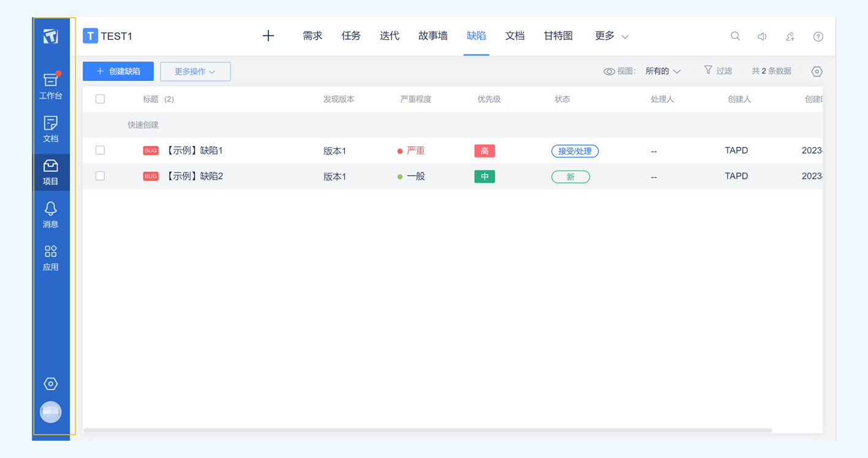Switch to the 需求 tab
The width and height of the screenshot is (868, 458).
[312, 36]
